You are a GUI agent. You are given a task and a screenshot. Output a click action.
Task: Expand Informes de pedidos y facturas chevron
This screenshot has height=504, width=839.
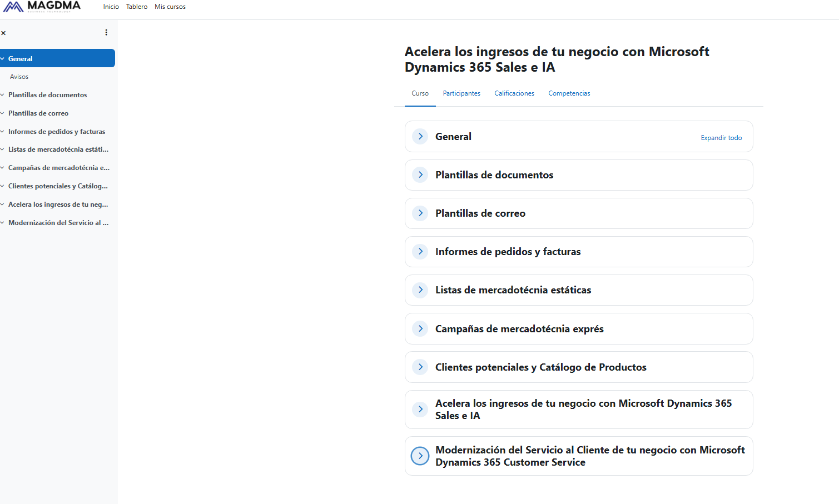coord(420,251)
